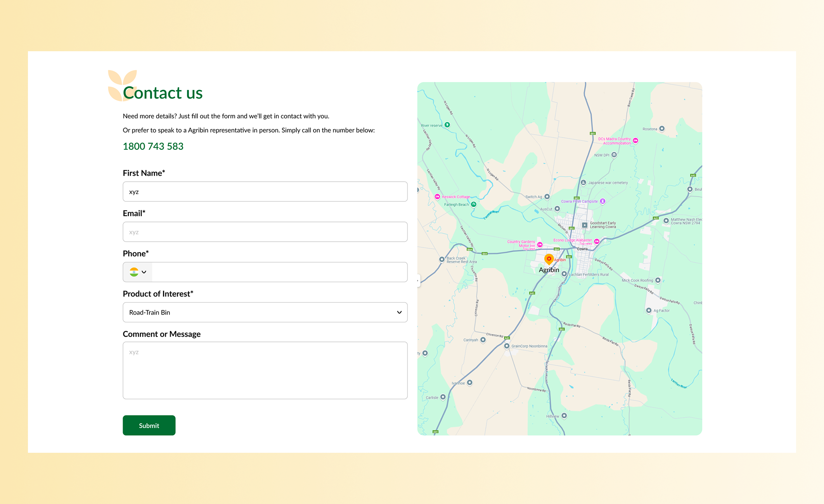
Task: Submit the contact form
Action: tap(149, 425)
